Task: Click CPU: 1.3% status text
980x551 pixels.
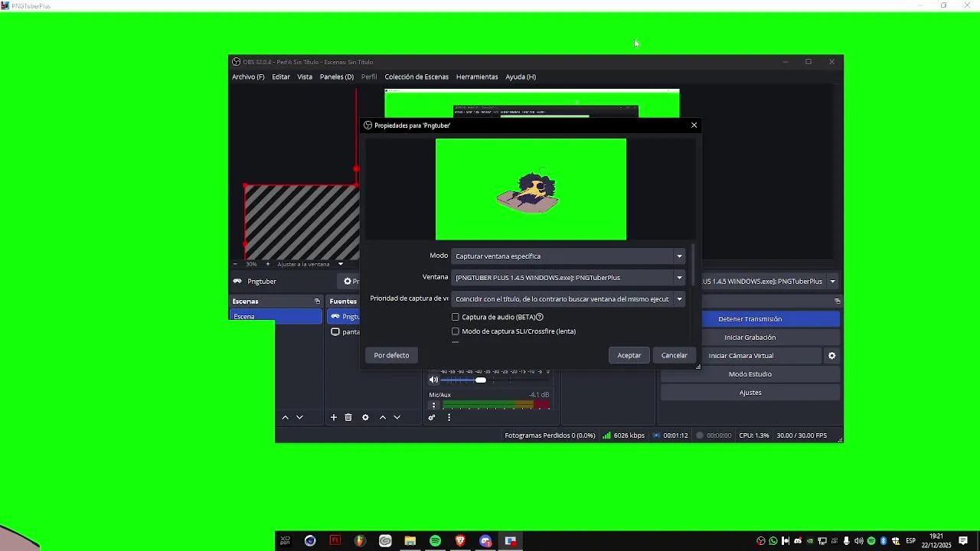Action: [754, 435]
